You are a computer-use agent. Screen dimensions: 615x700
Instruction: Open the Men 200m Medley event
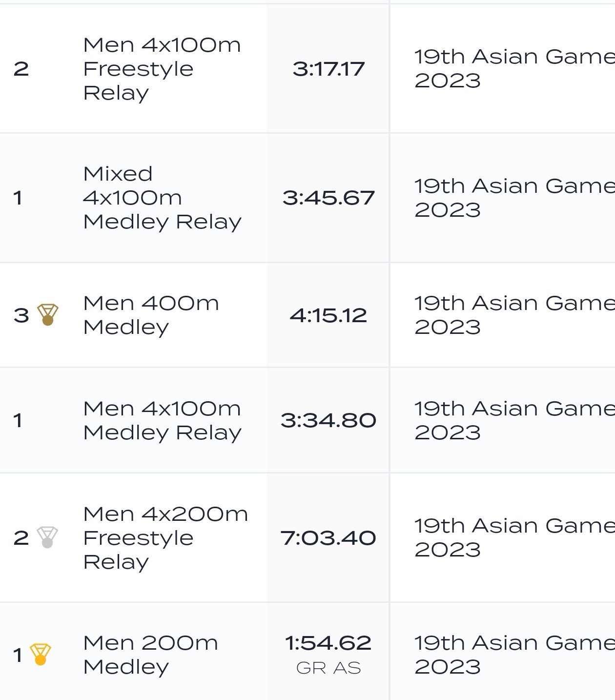pos(150,655)
